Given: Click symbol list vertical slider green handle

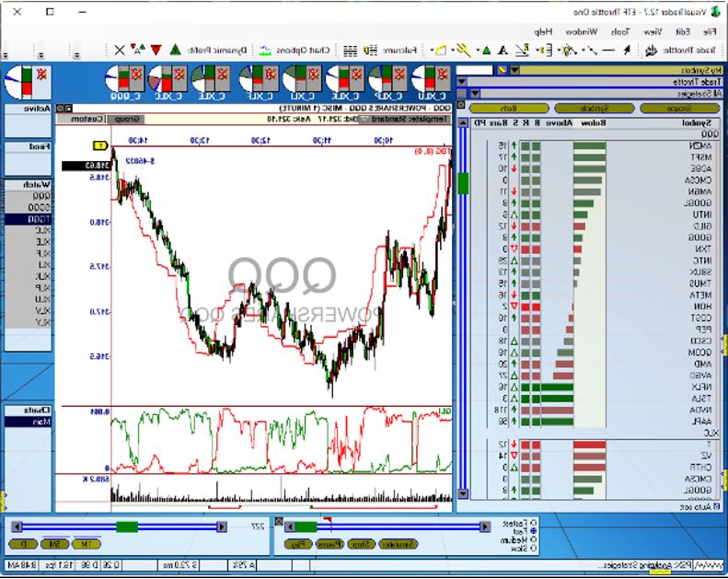Looking at the screenshot, I should [463, 183].
